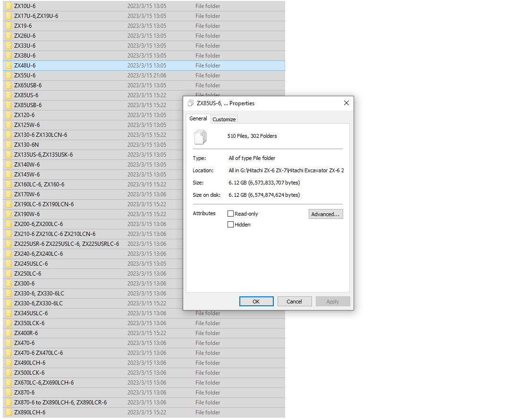Click the folder icon for ZX345USLC-6
Viewport: 532px width, 420px height.
click(x=8, y=313)
